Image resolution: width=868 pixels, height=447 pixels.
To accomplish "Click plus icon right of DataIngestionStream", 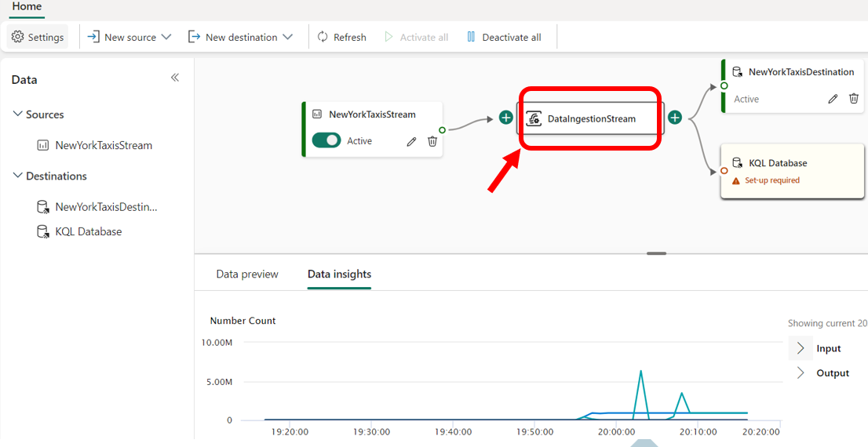I will coord(675,118).
